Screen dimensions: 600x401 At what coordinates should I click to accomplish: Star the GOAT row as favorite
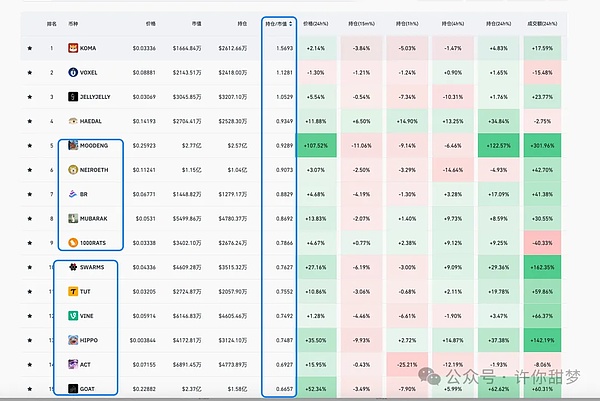[30, 388]
